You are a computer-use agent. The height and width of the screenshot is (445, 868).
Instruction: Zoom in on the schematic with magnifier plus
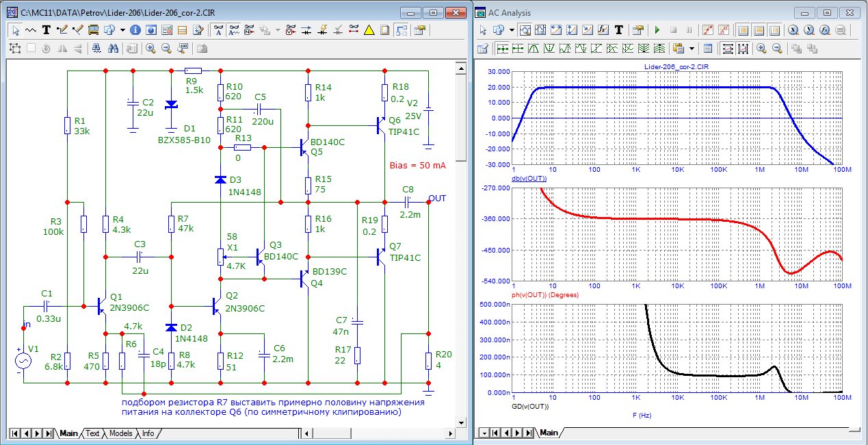click(150, 48)
